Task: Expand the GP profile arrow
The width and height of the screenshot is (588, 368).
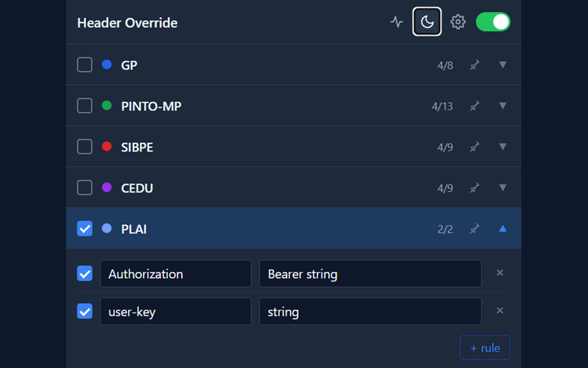Action: [x=503, y=65]
